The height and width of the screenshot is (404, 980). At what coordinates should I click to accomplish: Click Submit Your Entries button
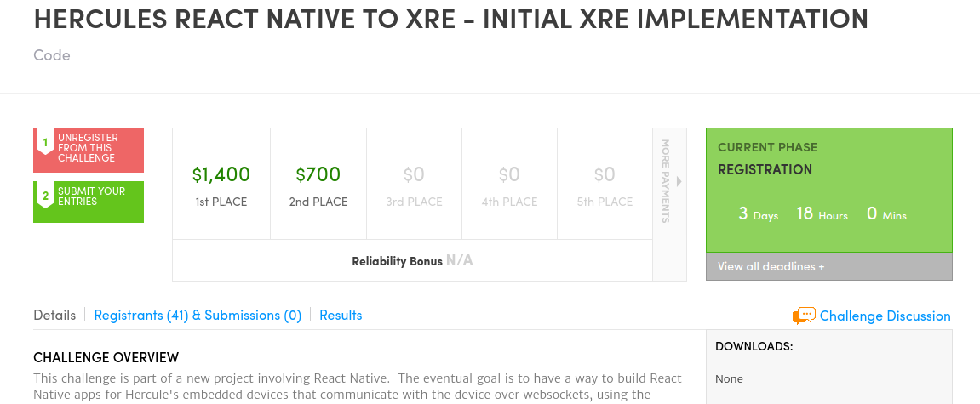coord(89,202)
